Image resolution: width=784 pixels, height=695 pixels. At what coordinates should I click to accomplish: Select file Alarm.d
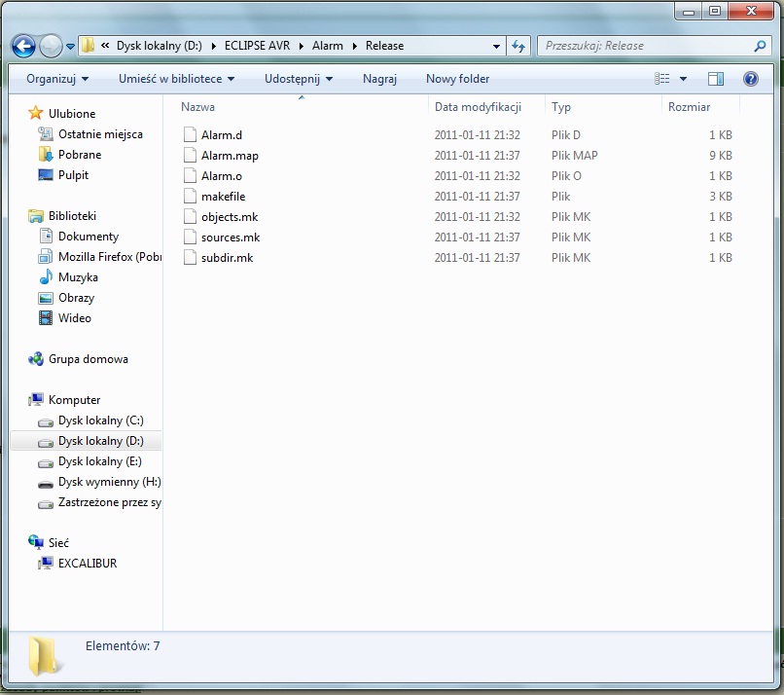tap(222, 135)
